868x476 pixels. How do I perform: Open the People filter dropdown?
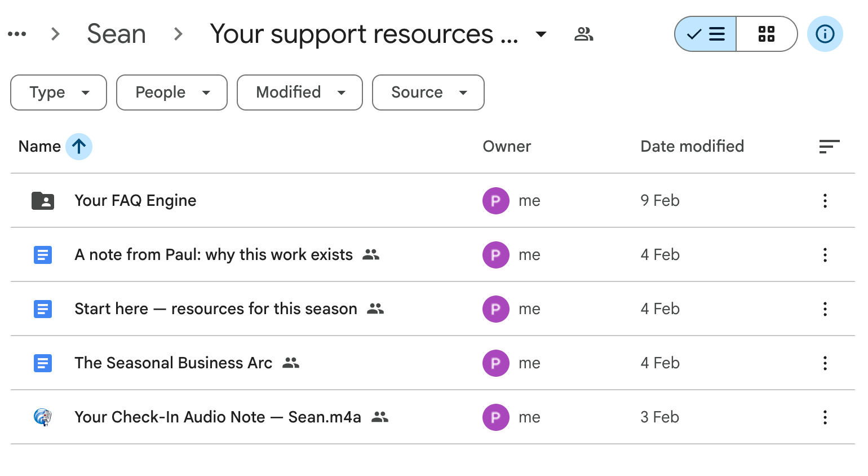click(172, 92)
